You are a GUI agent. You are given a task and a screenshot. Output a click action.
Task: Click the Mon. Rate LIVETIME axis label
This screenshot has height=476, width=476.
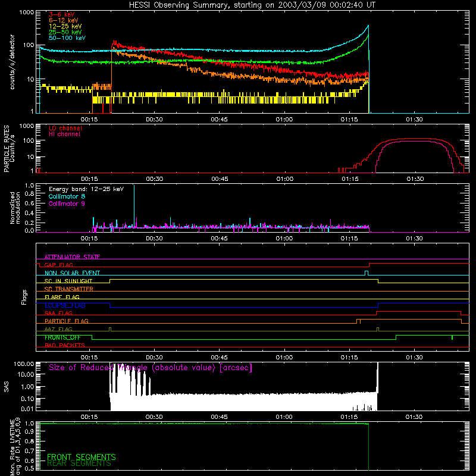coord(15,447)
